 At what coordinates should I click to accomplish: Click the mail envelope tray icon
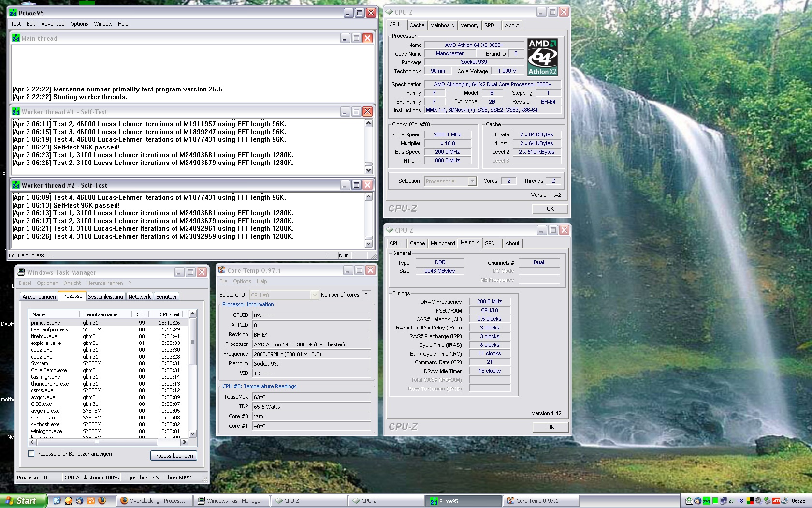click(x=689, y=501)
